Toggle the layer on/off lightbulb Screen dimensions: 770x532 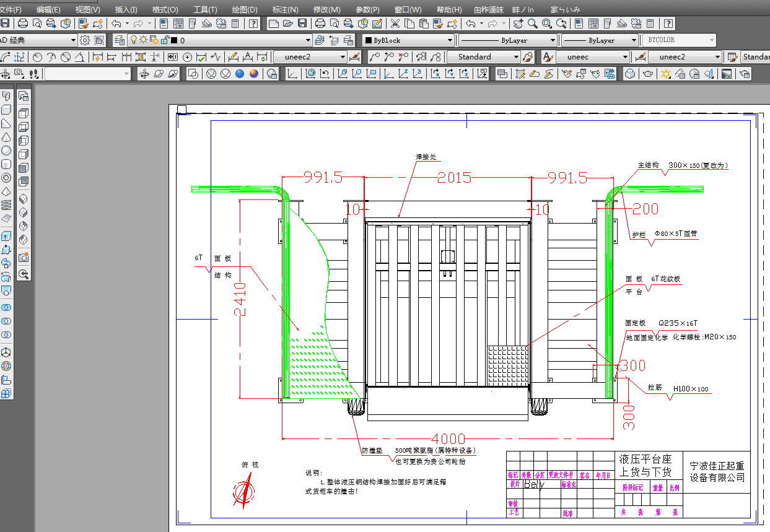click(133, 40)
